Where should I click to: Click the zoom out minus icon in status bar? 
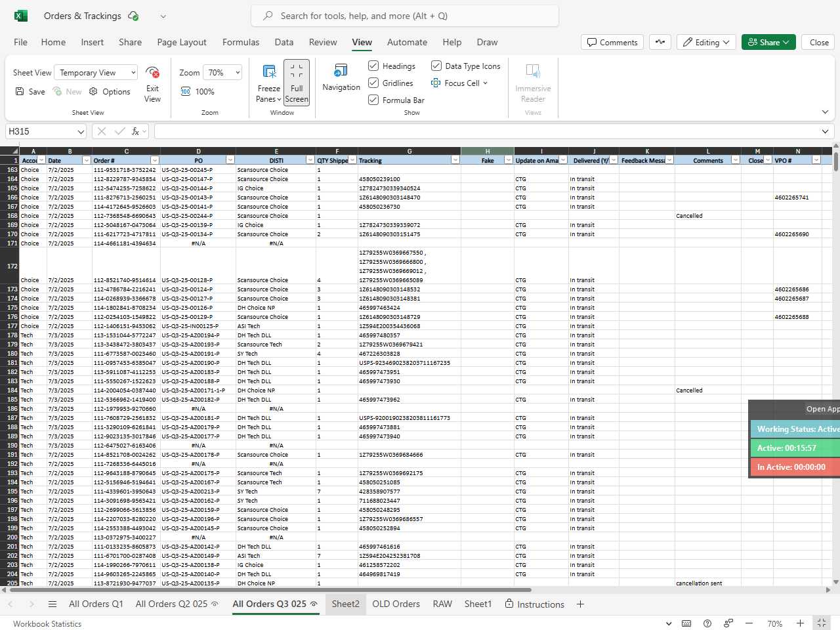pos(750,623)
